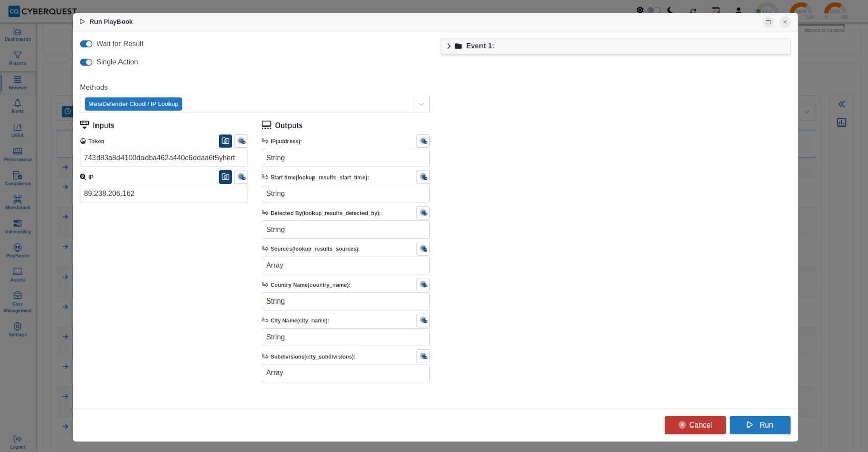Collapse the right panel double-chevron
This screenshot has width=868, height=452.
coord(841,104)
